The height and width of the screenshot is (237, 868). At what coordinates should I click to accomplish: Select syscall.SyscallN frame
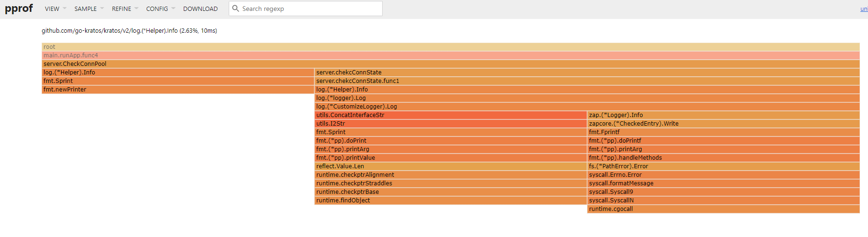pyautogui.click(x=723, y=201)
